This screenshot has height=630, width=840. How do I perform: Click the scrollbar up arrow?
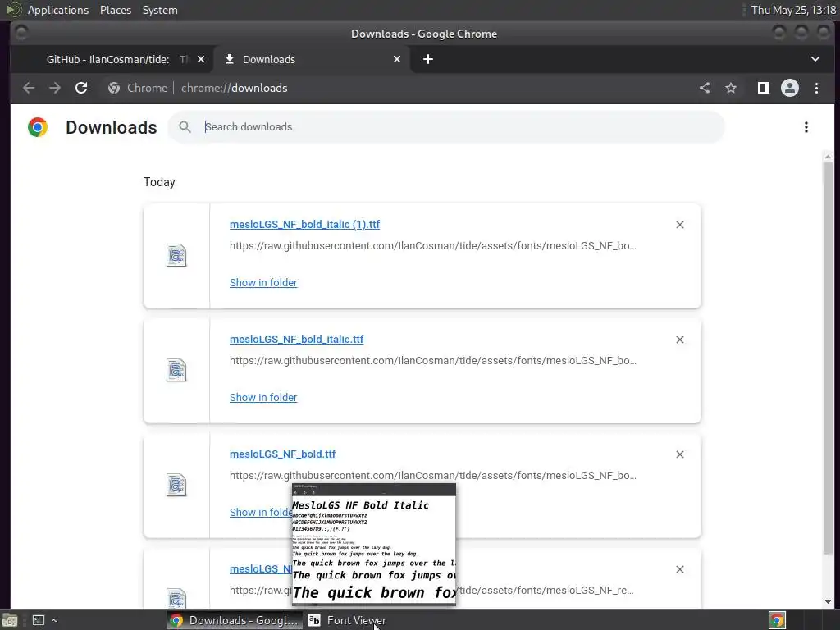coord(829,157)
